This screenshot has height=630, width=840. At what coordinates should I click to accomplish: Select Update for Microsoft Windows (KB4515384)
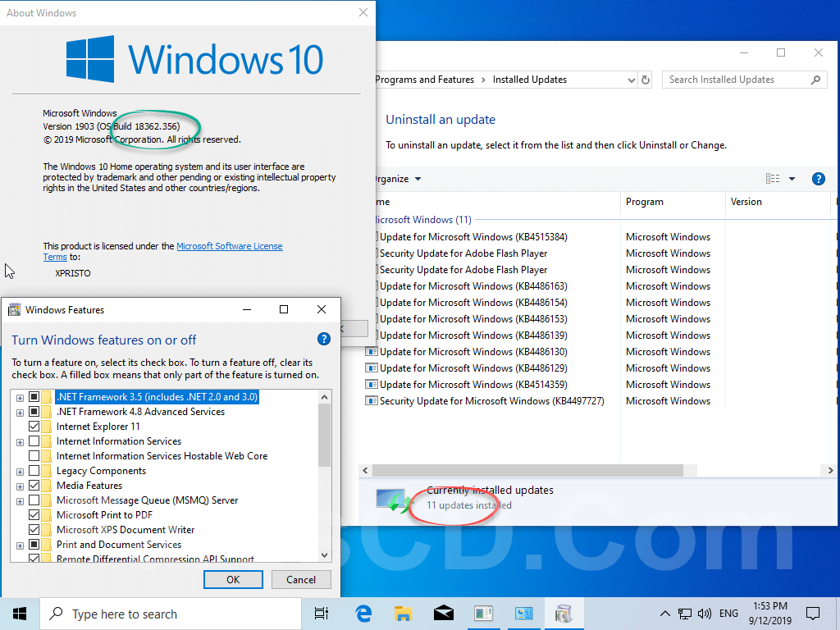[473, 237]
